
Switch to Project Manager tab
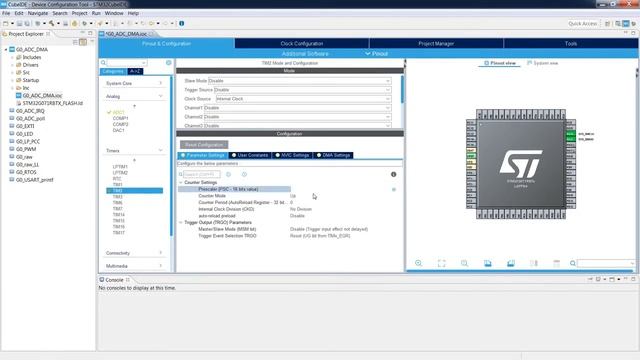(436, 44)
